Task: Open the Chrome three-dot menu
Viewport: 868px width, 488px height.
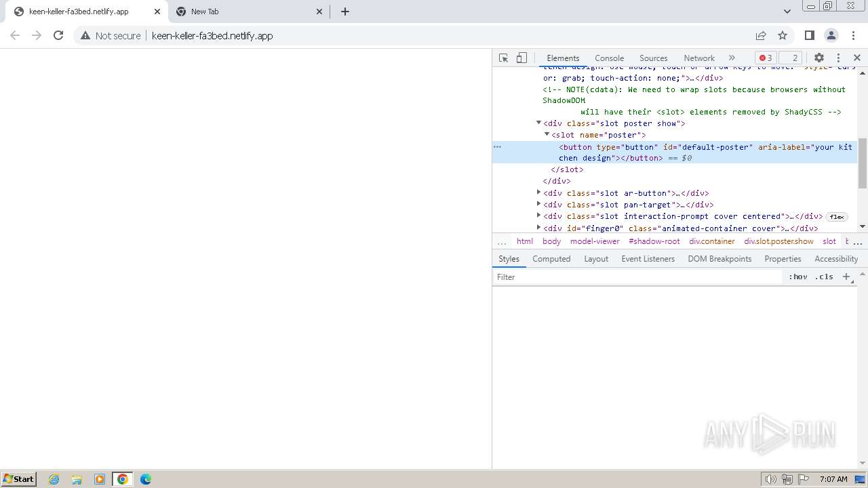Action: pyautogui.click(x=853, y=35)
